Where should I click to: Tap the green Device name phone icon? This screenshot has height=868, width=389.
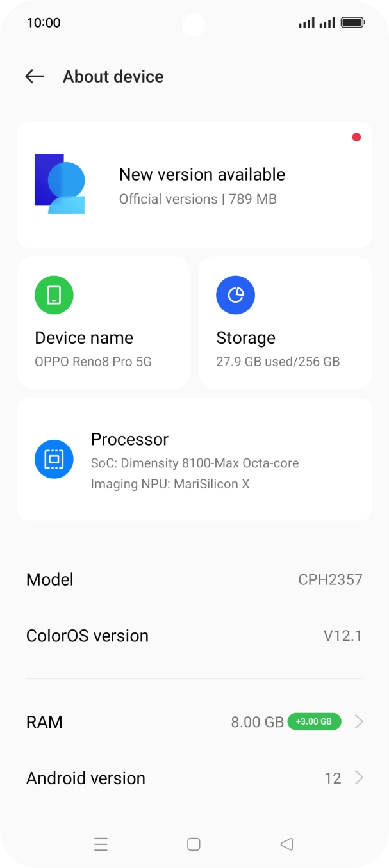click(54, 295)
